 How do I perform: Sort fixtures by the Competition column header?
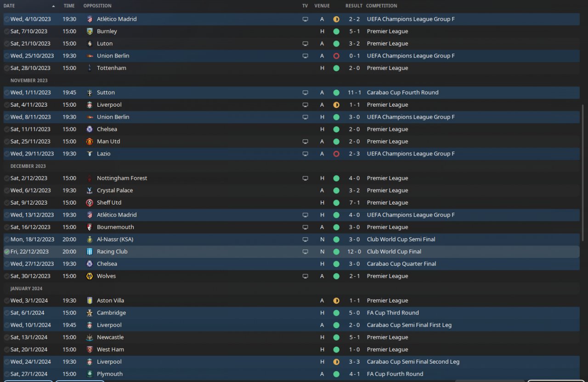point(381,6)
